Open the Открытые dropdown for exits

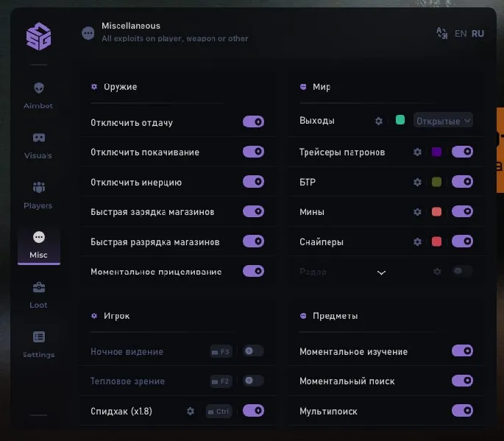pos(443,121)
